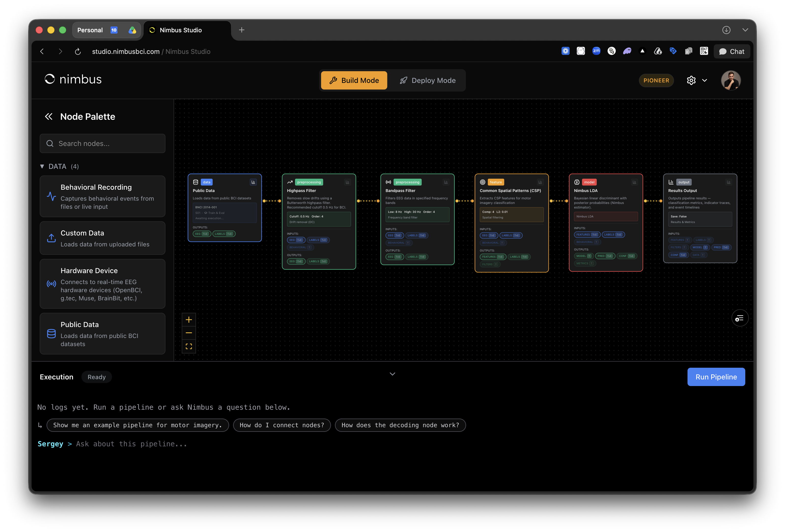
Task: Open chart view on Nimbus LDA node
Action: click(x=634, y=182)
